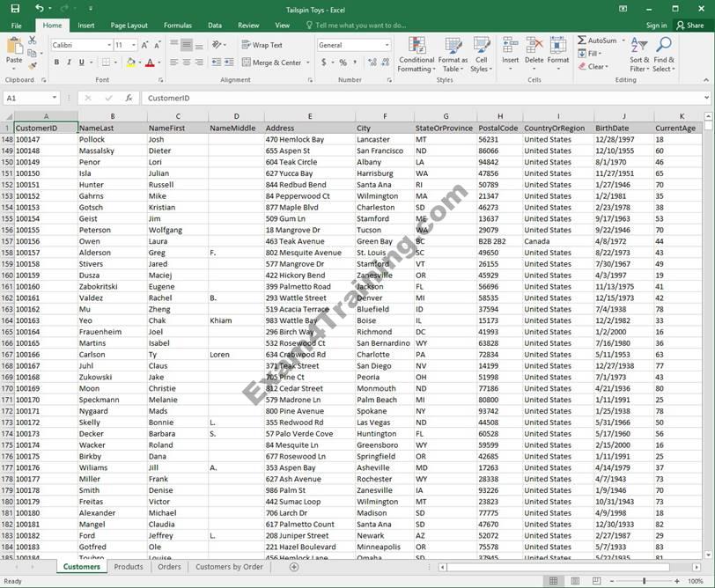This screenshot has width=715, height=588.
Task: Select the BirthDate header cell
Action: pos(611,128)
